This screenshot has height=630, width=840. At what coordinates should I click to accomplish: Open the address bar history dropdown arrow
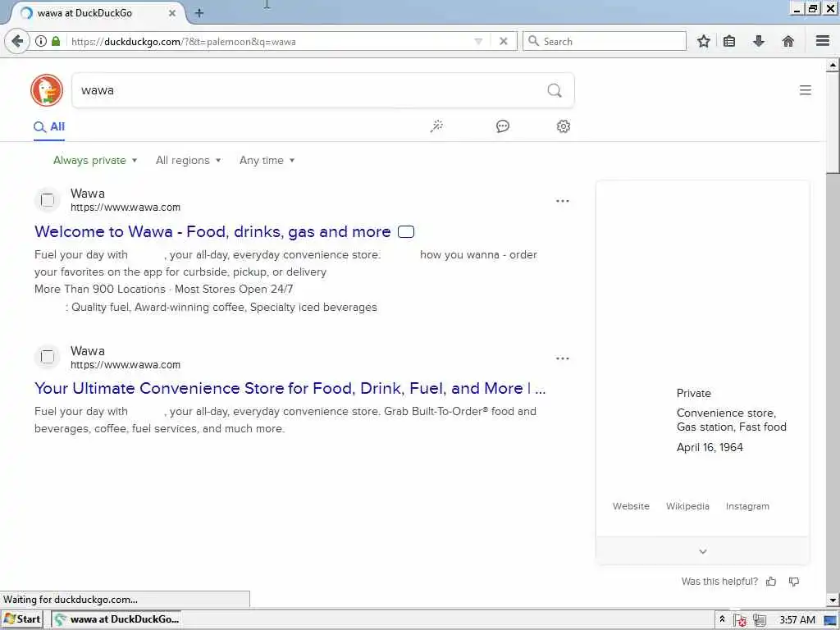click(478, 41)
